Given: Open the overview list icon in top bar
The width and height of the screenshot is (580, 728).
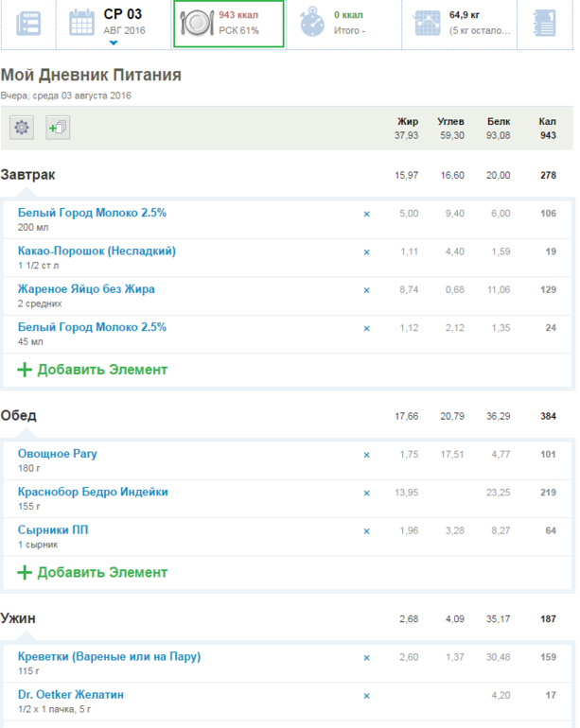Looking at the screenshot, I should (x=29, y=24).
